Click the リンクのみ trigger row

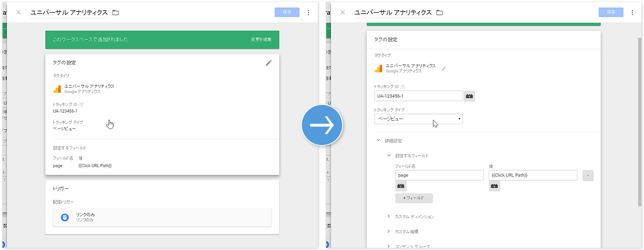coord(162,217)
